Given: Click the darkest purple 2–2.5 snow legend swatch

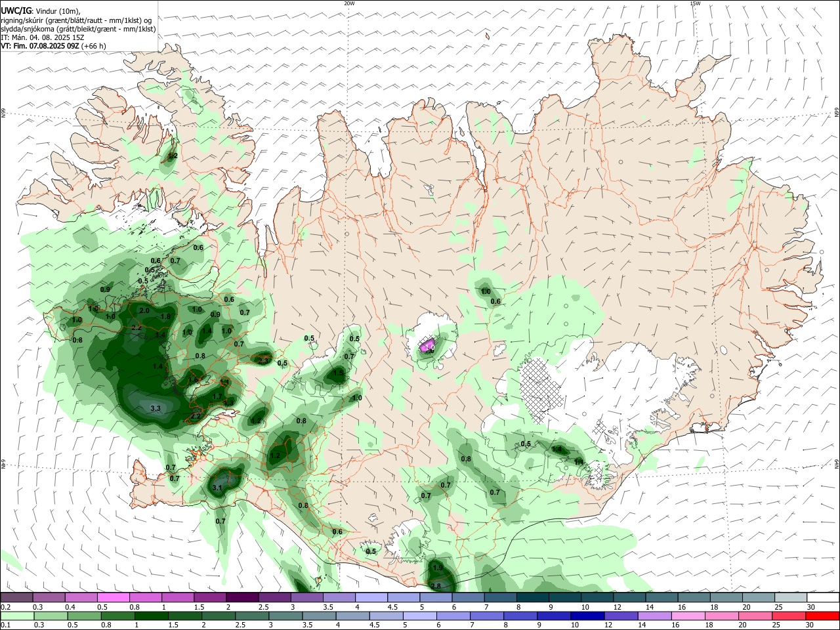Looking at the screenshot, I should 242,597.
